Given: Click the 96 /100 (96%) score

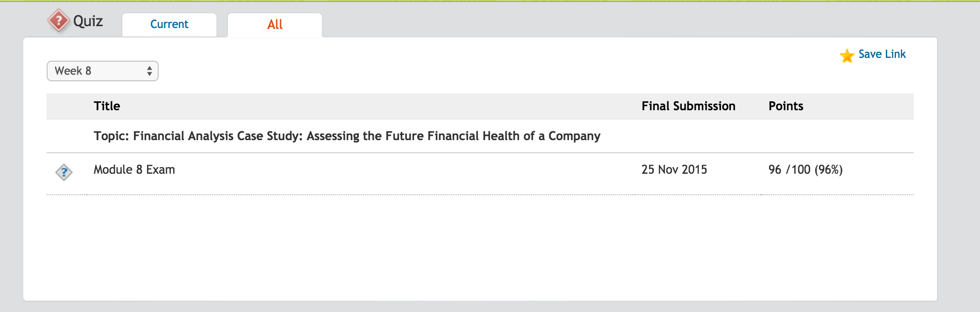Looking at the screenshot, I should click(805, 170).
